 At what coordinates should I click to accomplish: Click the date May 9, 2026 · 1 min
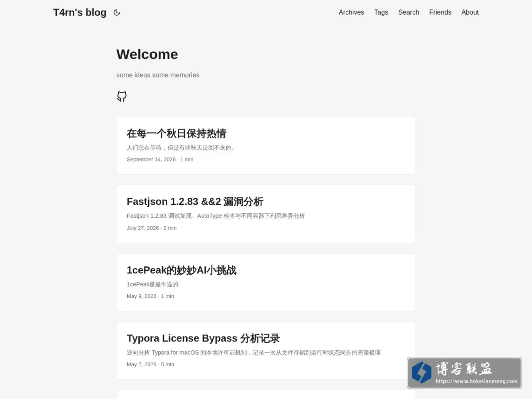point(150,296)
